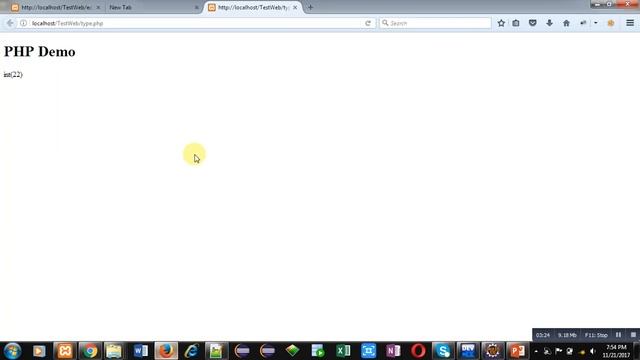Show hidden system tray icons arrow

pos(536,351)
